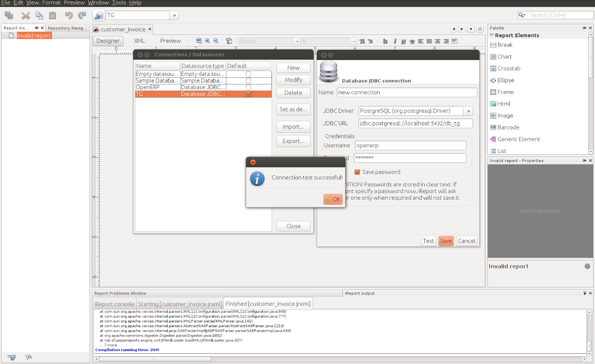The image size is (595, 364).
Task: Zoom out of the report designer
Action: click(x=216, y=41)
